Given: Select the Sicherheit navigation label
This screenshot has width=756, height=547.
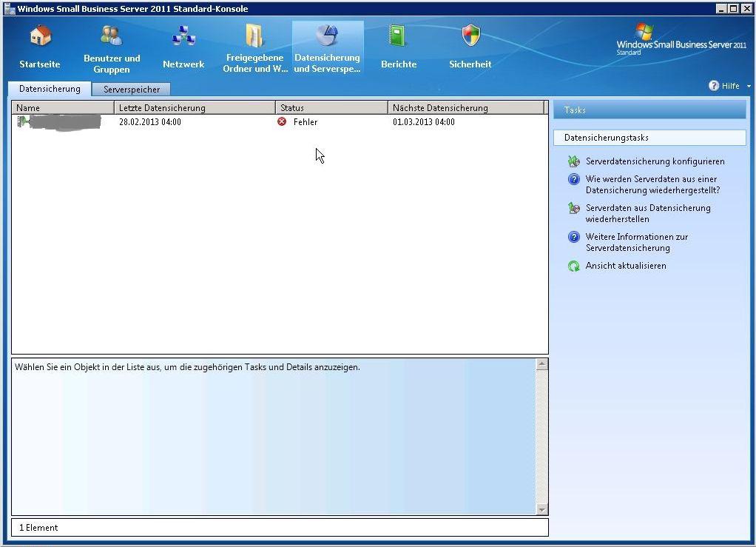Looking at the screenshot, I should pos(470,64).
